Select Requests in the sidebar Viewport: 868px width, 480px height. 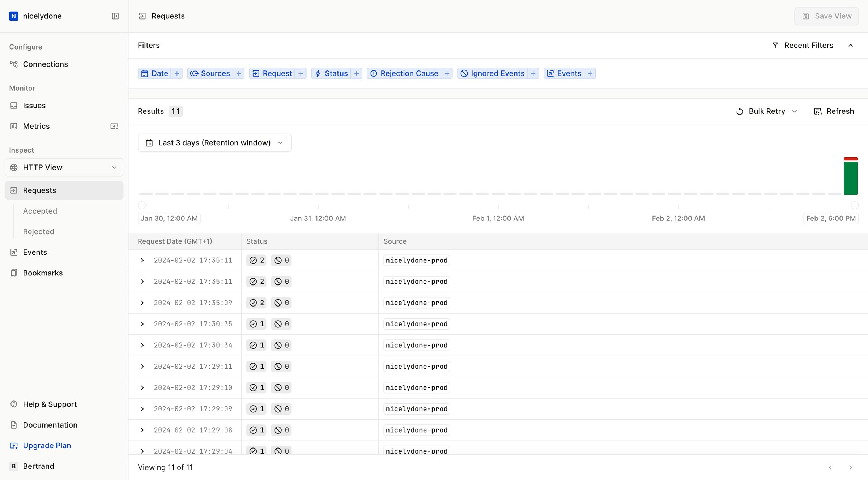point(64,190)
